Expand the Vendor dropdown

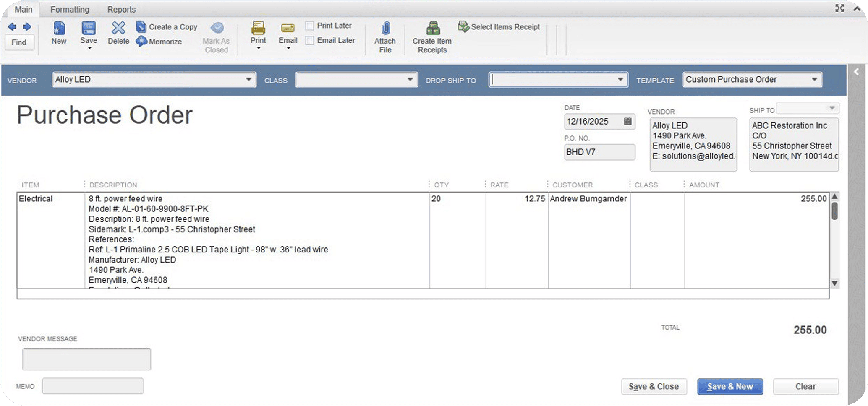point(248,80)
